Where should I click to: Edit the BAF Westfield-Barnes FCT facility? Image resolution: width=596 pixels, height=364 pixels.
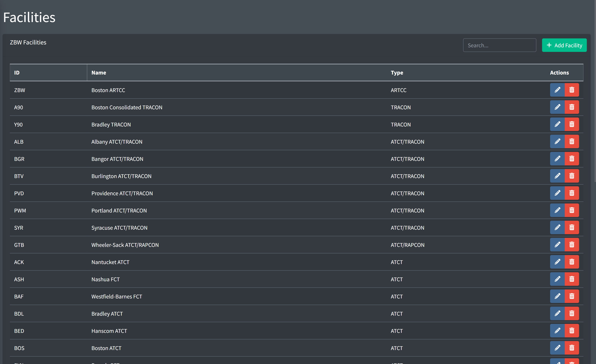pos(557,296)
